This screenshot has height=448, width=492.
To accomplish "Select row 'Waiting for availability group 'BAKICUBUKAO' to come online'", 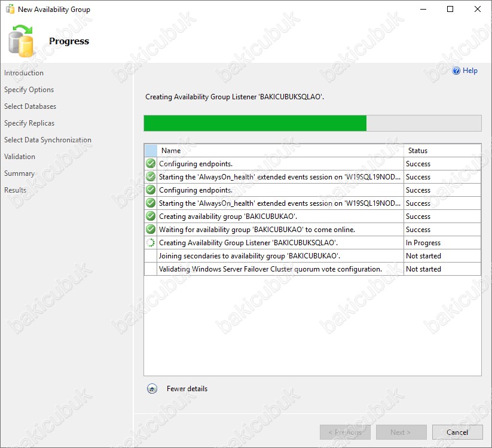I will pyautogui.click(x=313, y=230).
